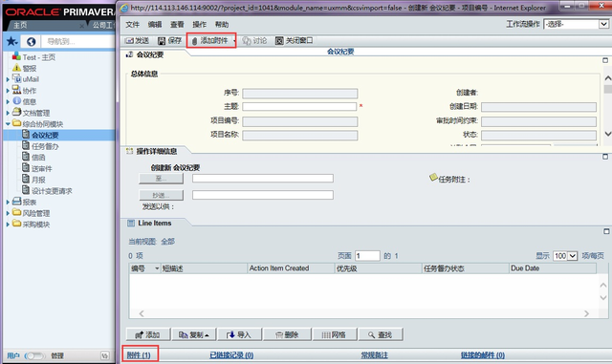Expand the 信息 tree node
The width and height of the screenshot is (612, 364).
[8, 101]
